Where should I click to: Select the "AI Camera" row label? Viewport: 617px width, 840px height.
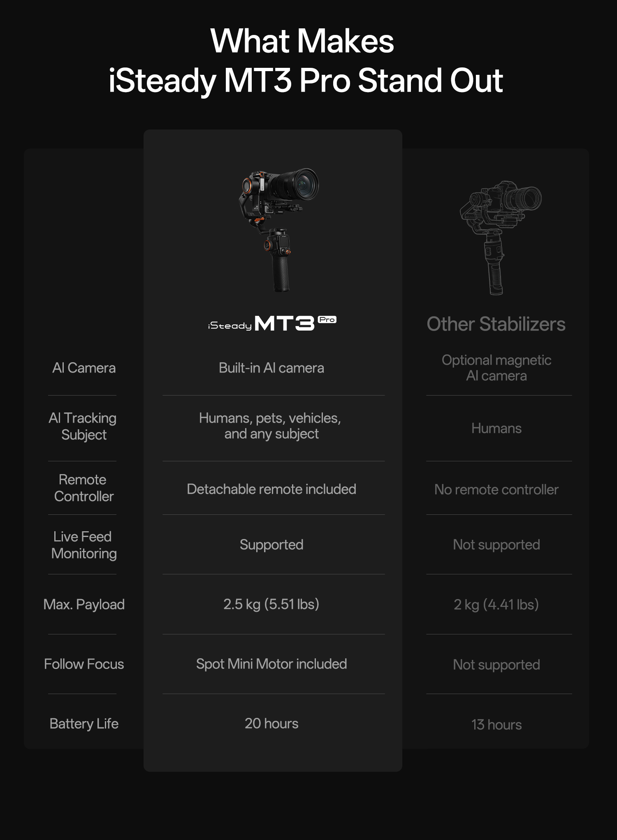(x=84, y=368)
